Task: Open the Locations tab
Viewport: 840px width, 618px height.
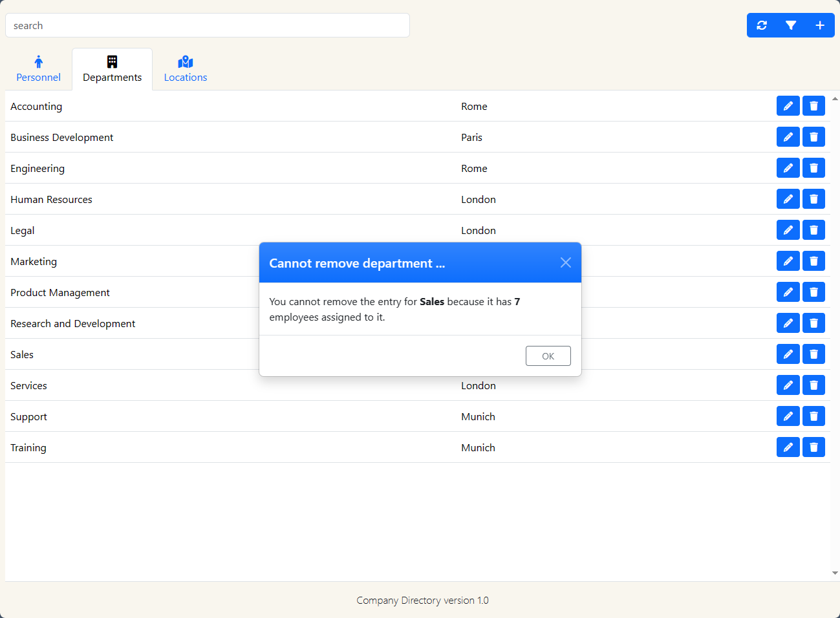Action: point(186,69)
